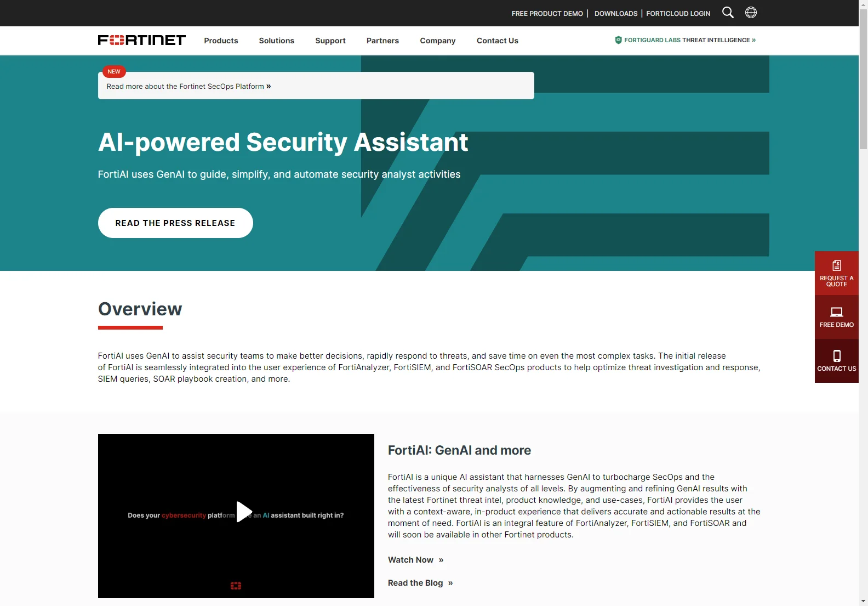Click the Fortinet logo
Viewport: 868px width, 606px height.
pyautogui.click(x=142, y=40)
